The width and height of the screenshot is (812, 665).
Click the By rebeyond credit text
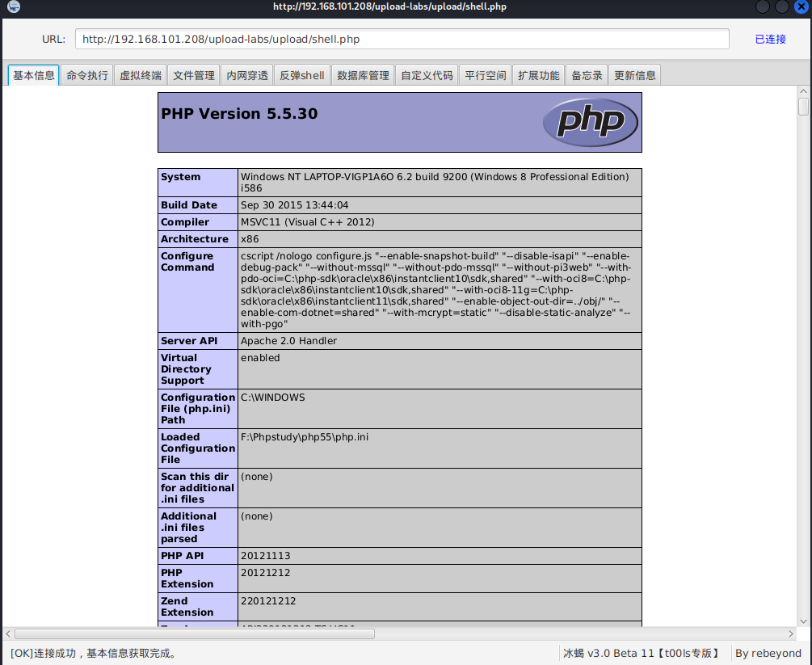point(768,654)
